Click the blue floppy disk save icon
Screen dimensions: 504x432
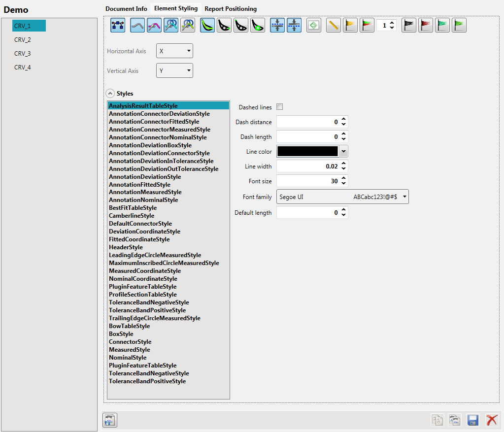473,420
